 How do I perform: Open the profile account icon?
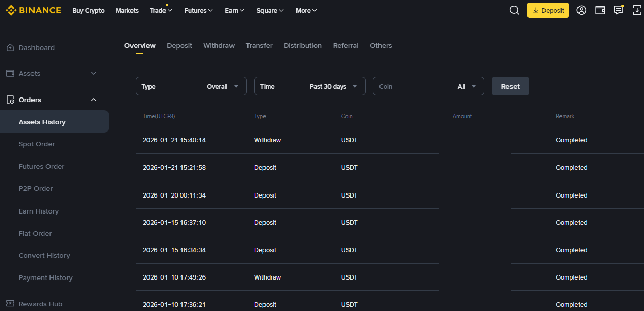pyautogui.click(x=581, y=10)
